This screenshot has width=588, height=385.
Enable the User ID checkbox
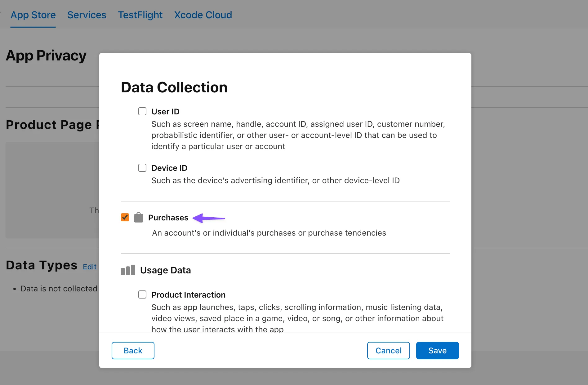click(142, 112)
